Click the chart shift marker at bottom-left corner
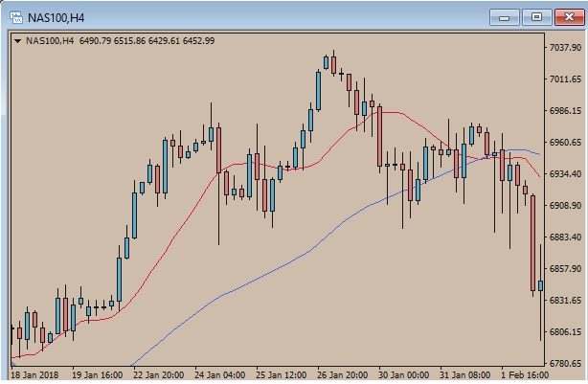 (13, 363)
